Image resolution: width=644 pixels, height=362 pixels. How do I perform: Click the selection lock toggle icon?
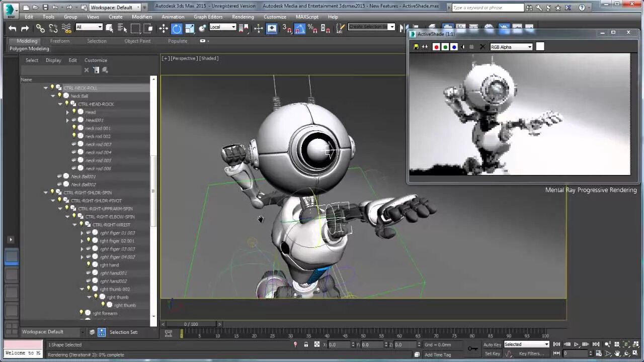tap(306, 344)
